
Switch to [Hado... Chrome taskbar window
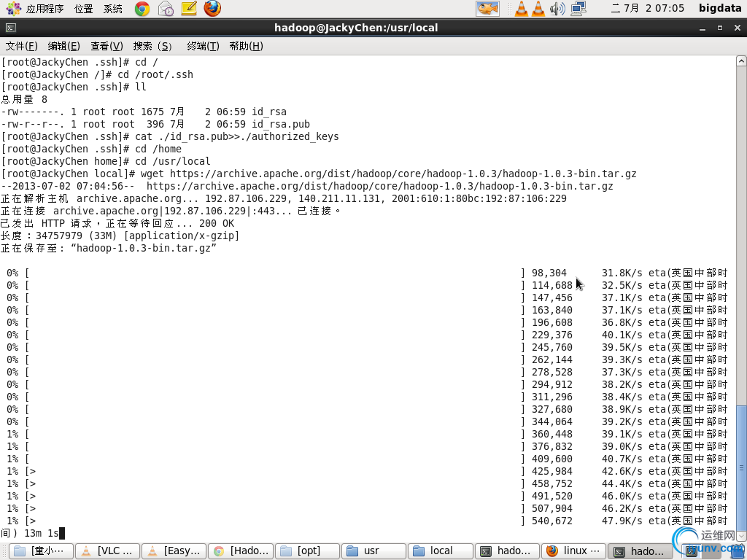241,551
